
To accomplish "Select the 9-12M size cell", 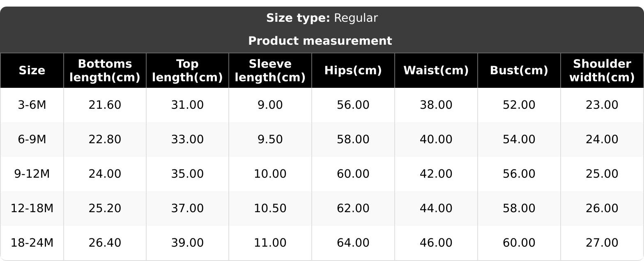I will tap(32, 174).
